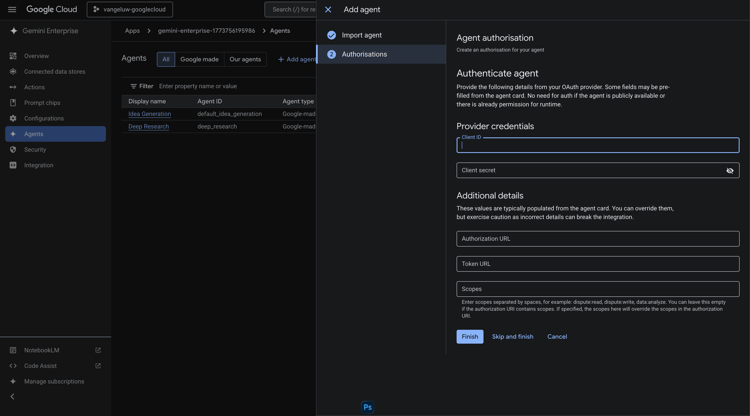Open the Deep Research agent
The width and height of the screenshot is (750, 416).
pyautogui.click(x=148, y=127)
